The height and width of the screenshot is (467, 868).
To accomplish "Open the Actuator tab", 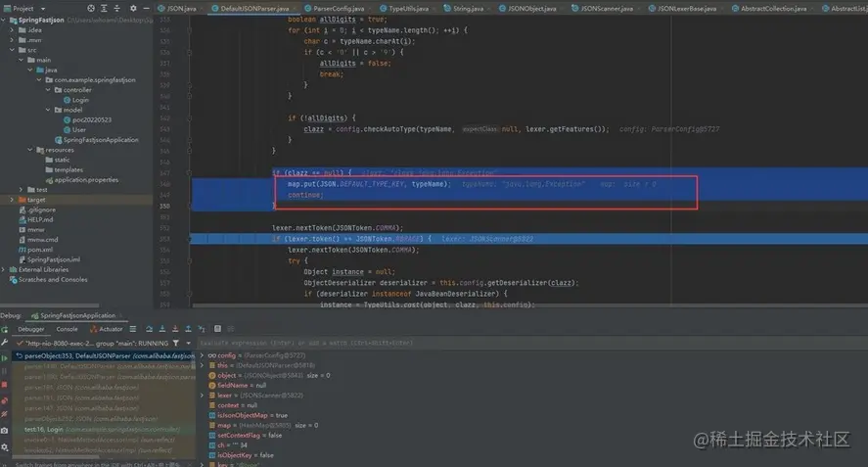I will pos(107,329).
